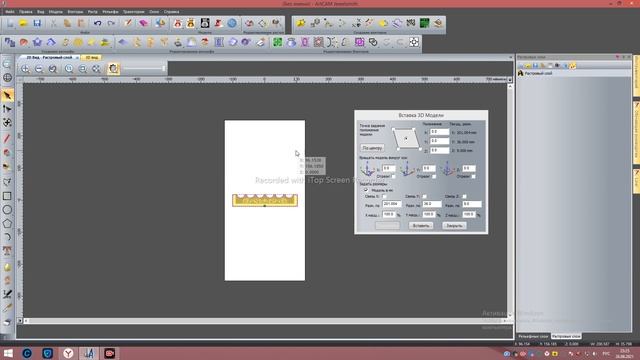
Task: Switch to the Растровые слои tab
Action: 566,336
